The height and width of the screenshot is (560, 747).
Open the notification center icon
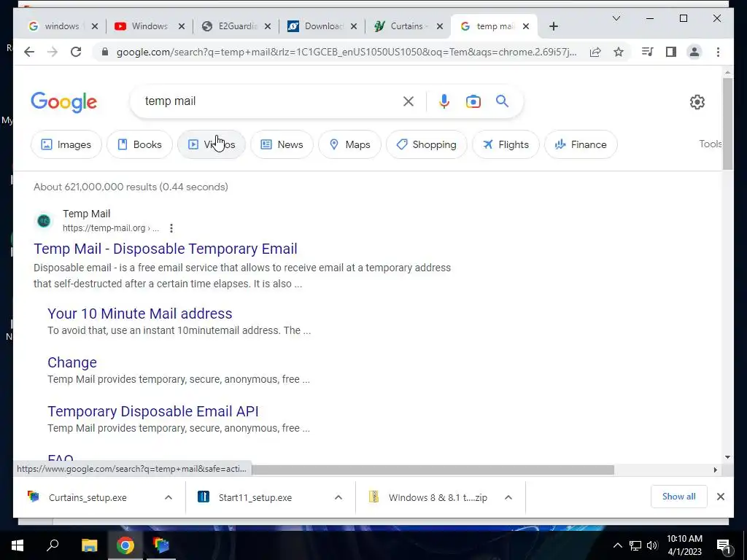click(723, 545)
